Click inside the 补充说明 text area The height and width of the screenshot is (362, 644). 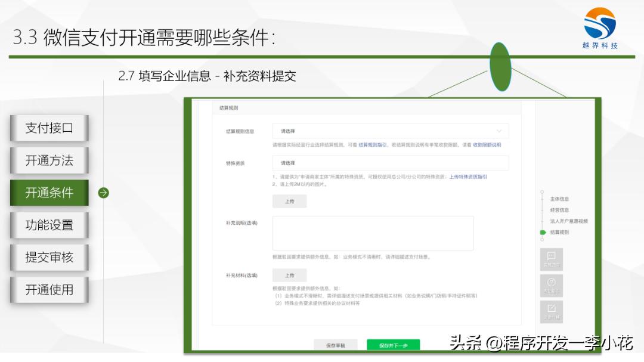tap(372, 233)
